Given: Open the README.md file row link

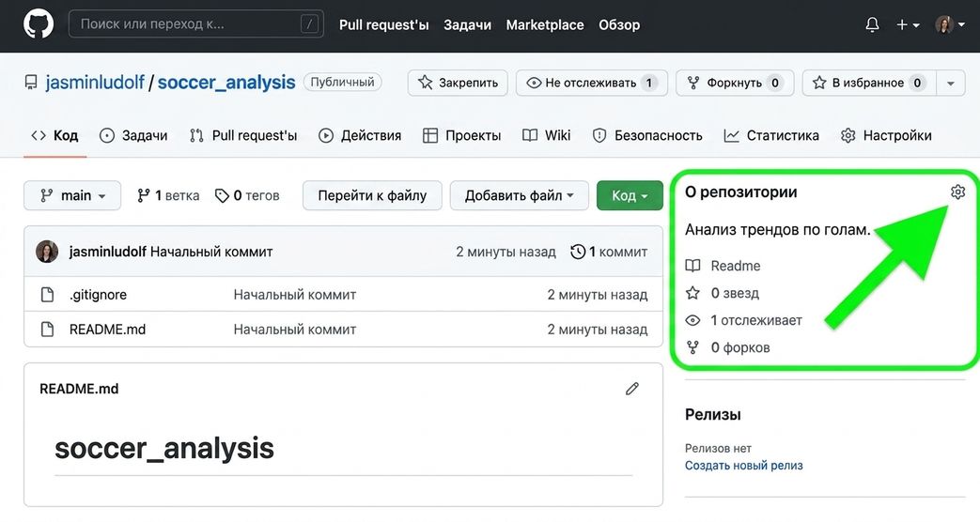Looking at the screenshot, I should pyautogui.click(x=107, y=330).
